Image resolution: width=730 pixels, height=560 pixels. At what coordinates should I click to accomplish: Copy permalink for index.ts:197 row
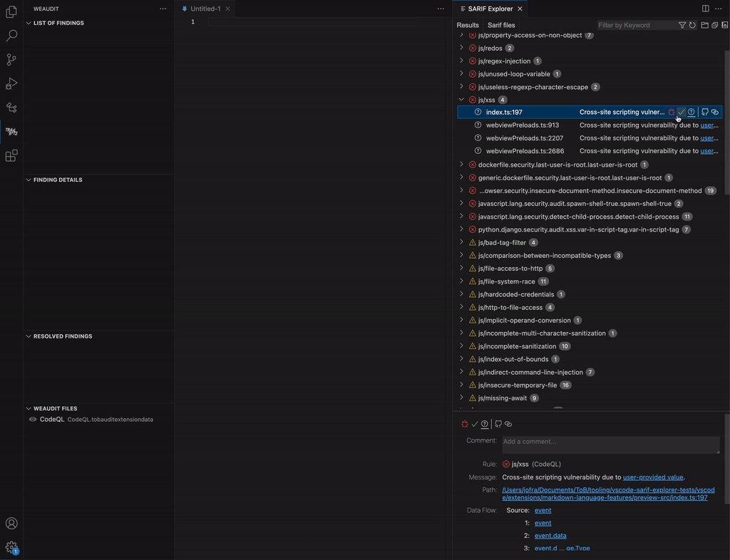click(715, 112)
